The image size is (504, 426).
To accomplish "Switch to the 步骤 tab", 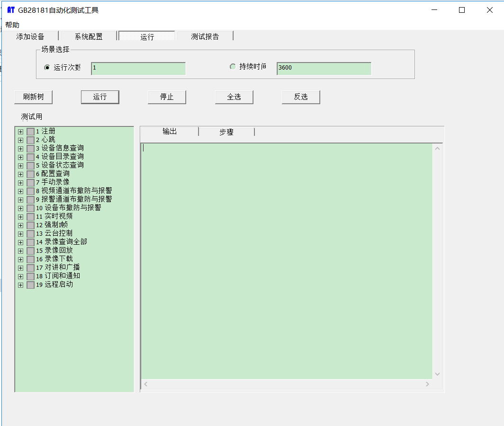I will (x=226, y=132).
